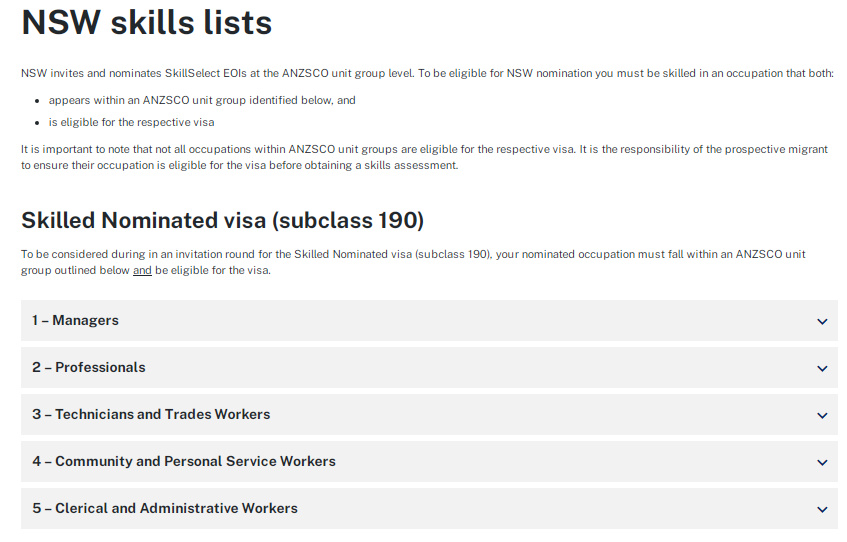
Task: Show '5 – Clerical and Administrative Workers' list label
Action: click(x=165, y=509)
